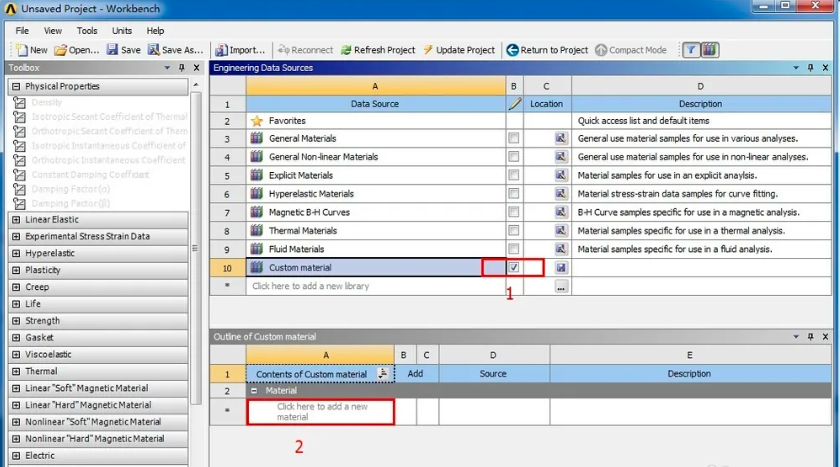
Task: Enable edit checkbox for Magnetic B-H Curves
Action: point(514,212)
